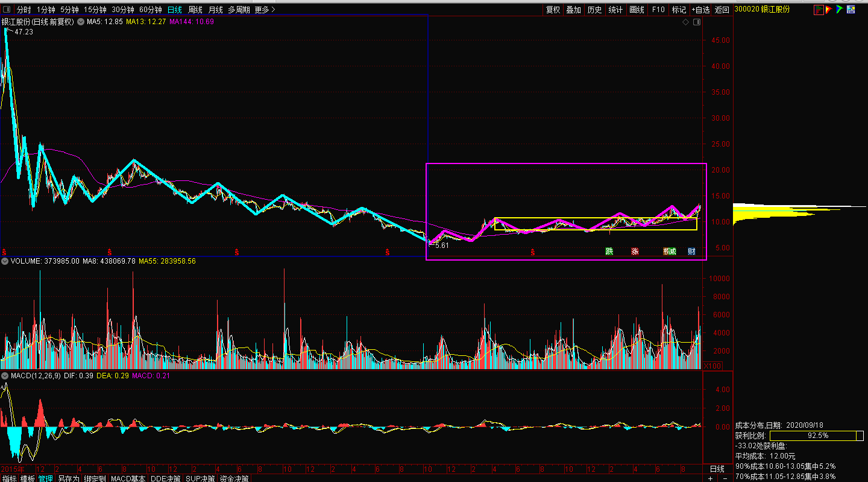Click the 统计 statistics button

point(616,10)
